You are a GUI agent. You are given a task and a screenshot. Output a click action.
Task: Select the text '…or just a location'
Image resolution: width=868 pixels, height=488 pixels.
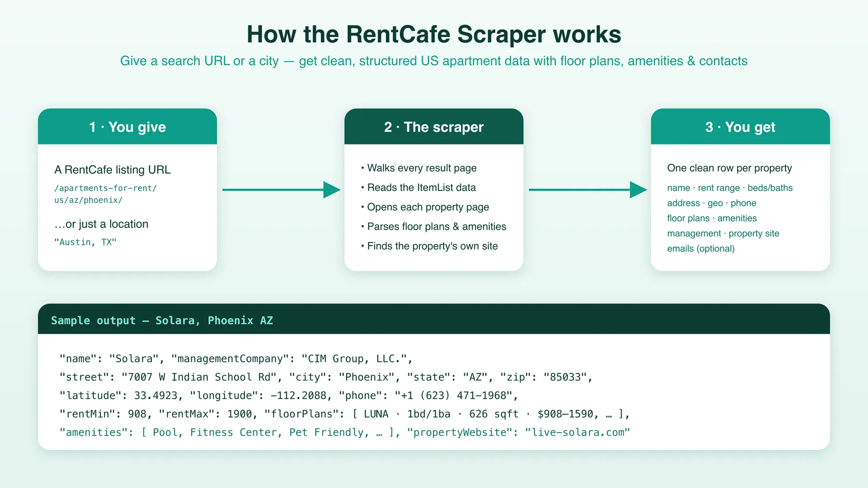pyautogui.click(x=101, y=224)
